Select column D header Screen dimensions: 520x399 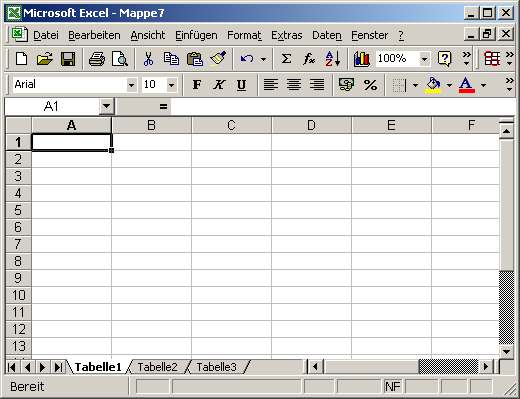(x=311, y=125)
